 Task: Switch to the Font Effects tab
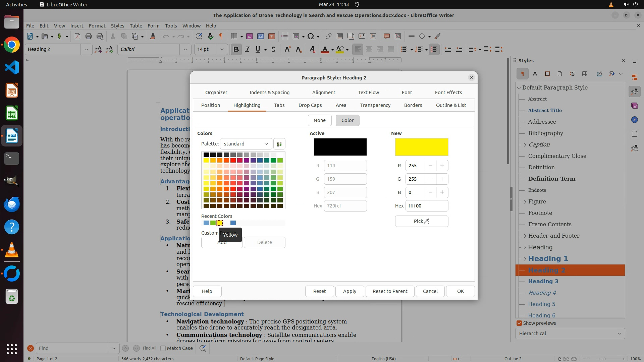coord(448,93)
